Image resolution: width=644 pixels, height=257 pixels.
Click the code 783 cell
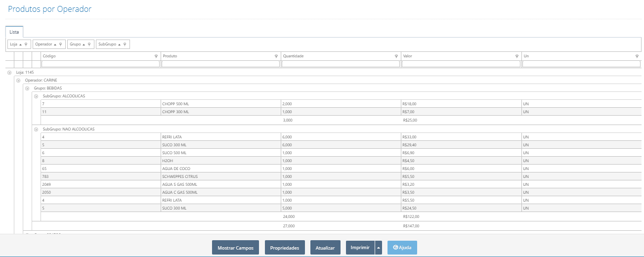(100, 176)
